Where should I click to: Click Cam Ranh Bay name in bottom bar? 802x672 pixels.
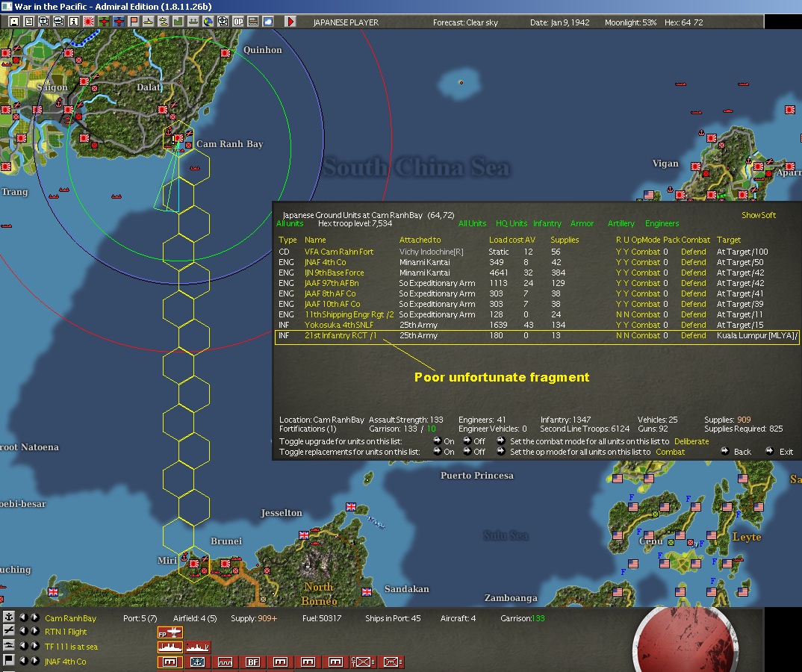click(71, 618)
